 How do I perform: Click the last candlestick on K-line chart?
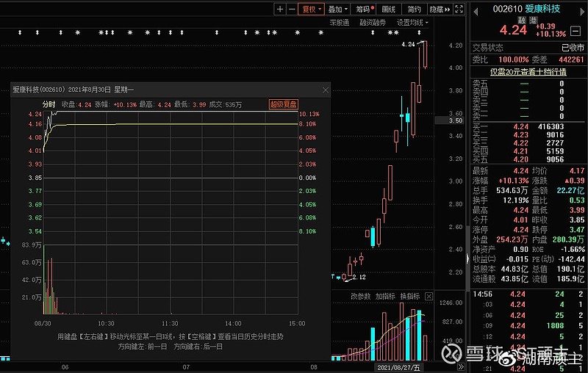425,54
